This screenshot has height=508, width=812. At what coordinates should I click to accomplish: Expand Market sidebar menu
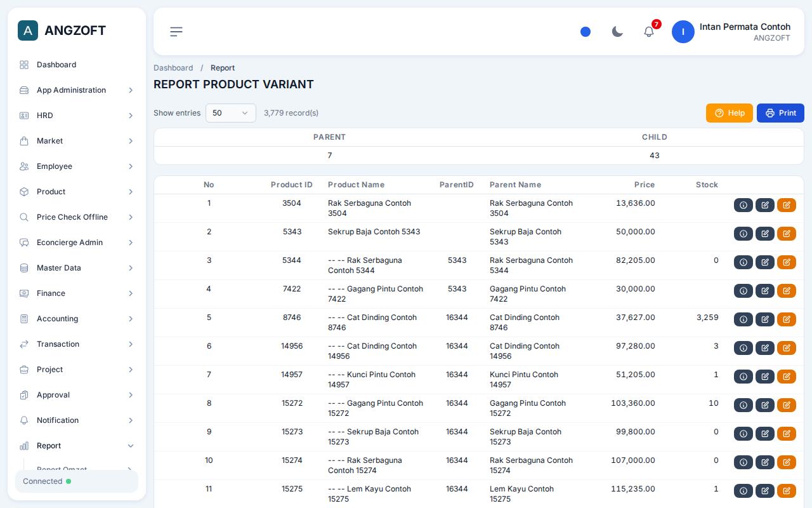tap(77, 141)
